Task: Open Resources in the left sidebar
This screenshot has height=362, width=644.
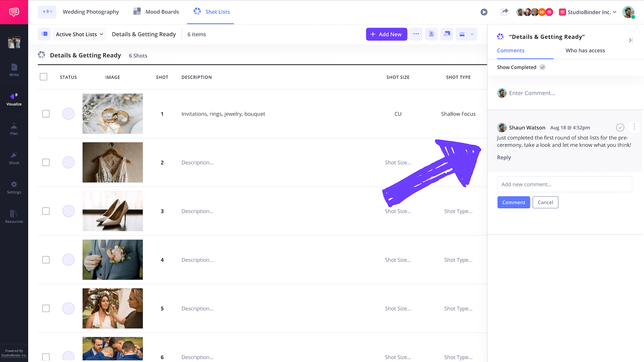Action: tap(14, 217)
